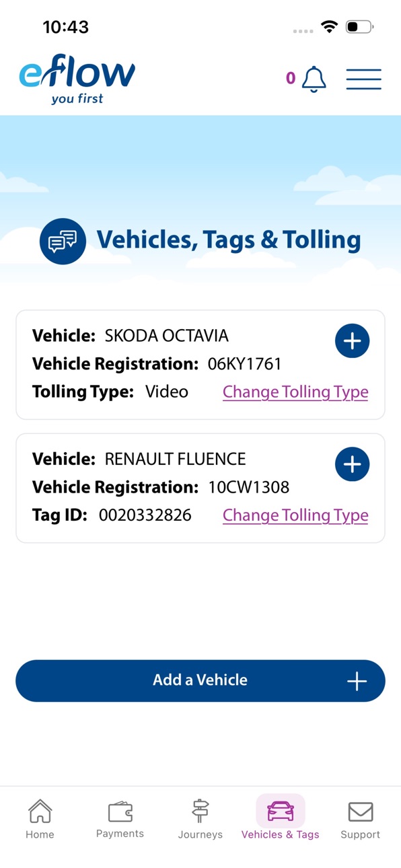Screen dimensions: 401x868
Task: Open the notifications bell icon
Action: 314,79
